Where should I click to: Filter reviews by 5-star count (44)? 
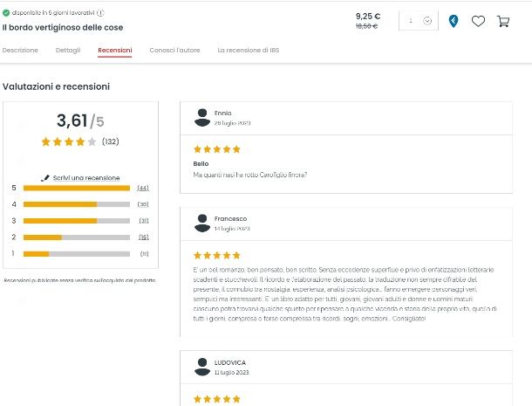point(143,188)
